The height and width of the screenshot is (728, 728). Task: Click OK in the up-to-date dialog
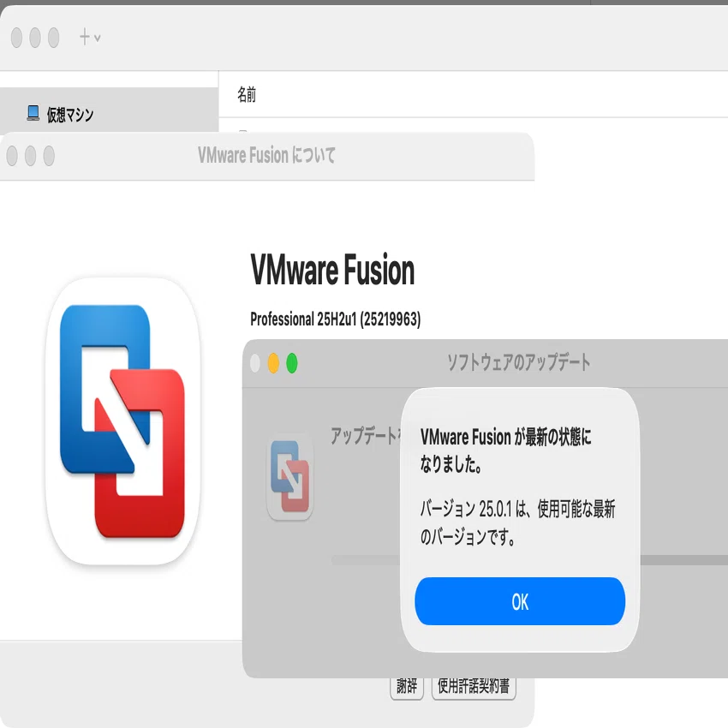tap(520, 601)
